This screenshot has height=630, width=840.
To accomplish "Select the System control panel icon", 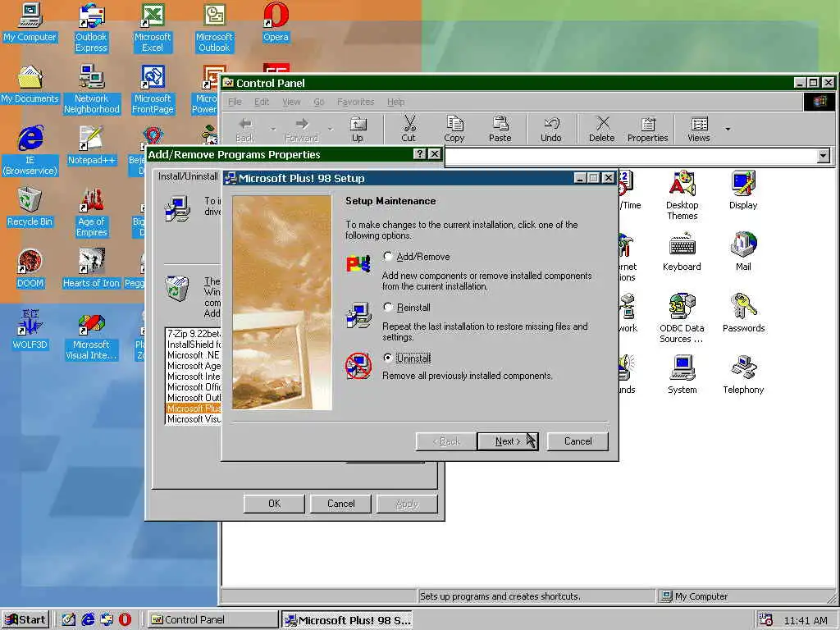I will coord(682,374).
